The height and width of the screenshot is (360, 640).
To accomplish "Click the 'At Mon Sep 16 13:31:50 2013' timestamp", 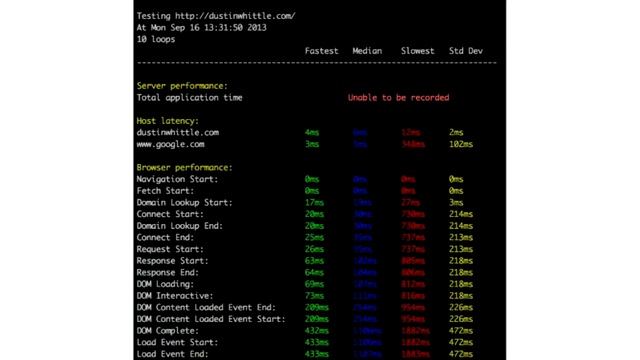I will (201, 28).
